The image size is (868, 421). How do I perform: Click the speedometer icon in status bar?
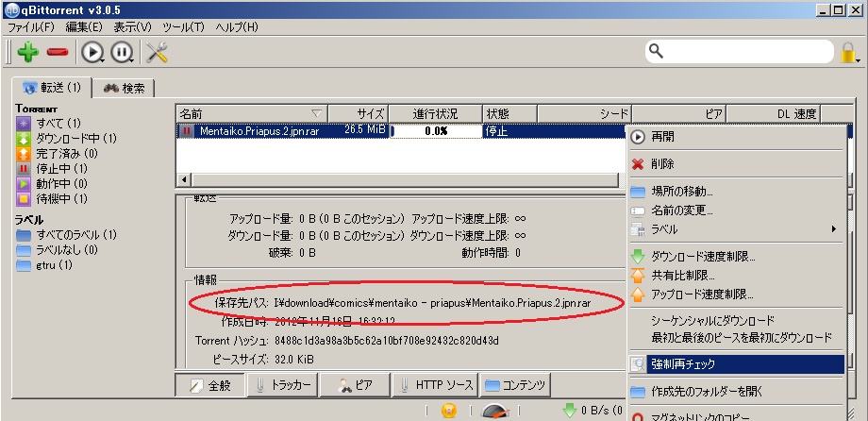click(x=495, y=412)
